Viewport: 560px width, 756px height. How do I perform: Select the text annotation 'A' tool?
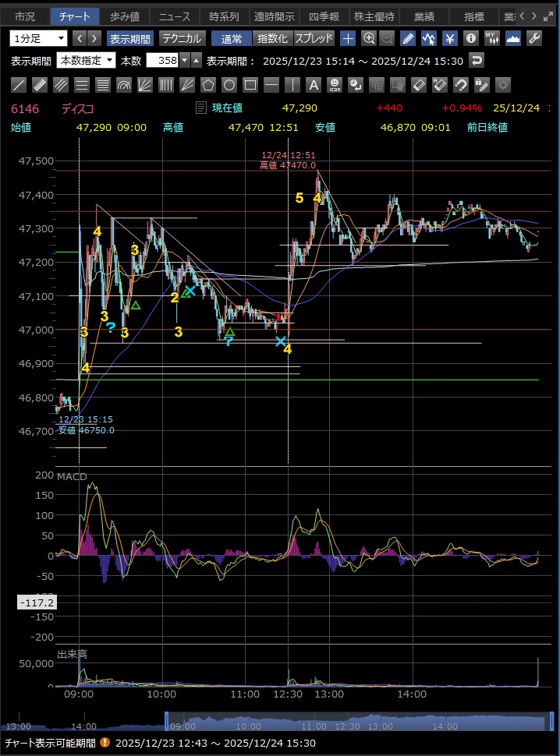pyautogui.click(x=314, y=85)
